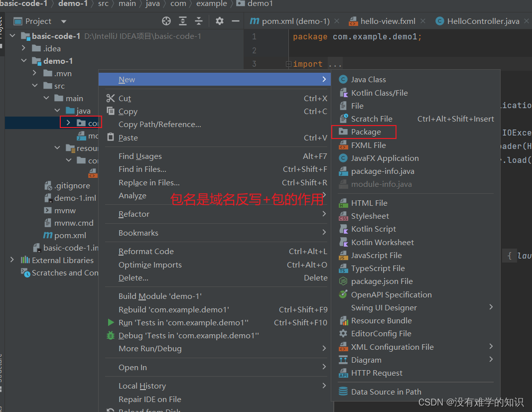Collapse the basic-code-1 root node
532x412 pixels.
[12, 36]
